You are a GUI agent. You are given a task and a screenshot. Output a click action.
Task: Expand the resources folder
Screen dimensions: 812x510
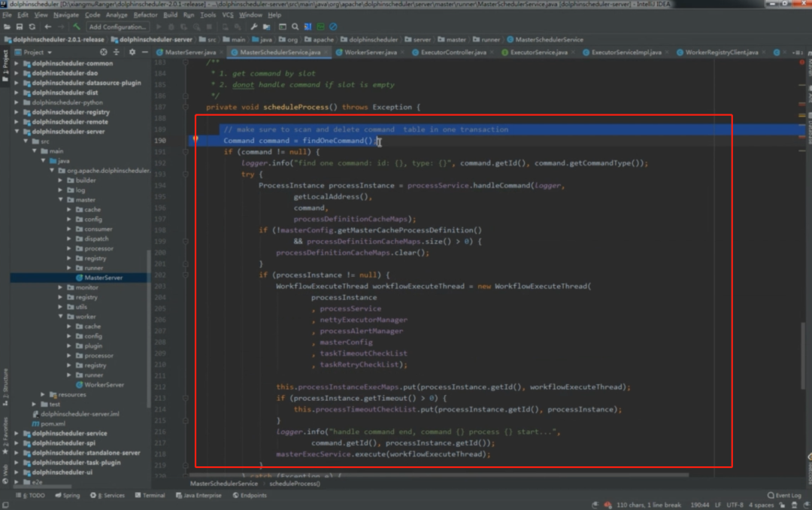tap(43, 394)
